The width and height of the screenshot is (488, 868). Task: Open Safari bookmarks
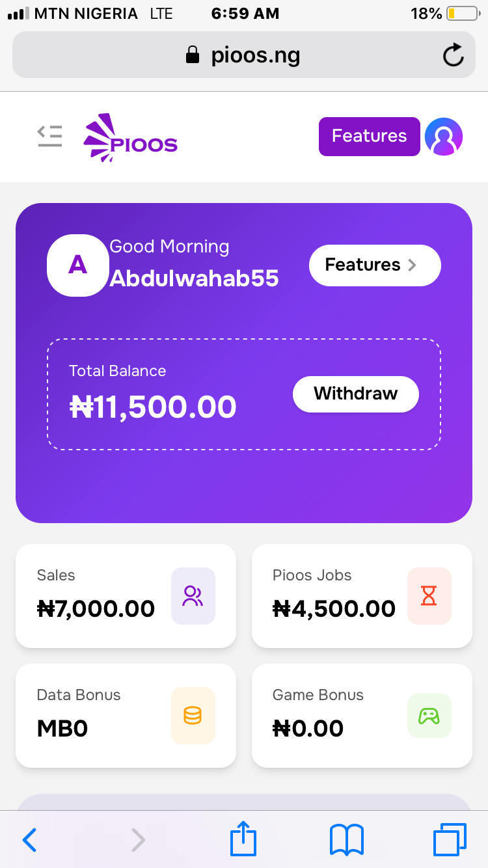pyautogui.click(x=347, y=839)
